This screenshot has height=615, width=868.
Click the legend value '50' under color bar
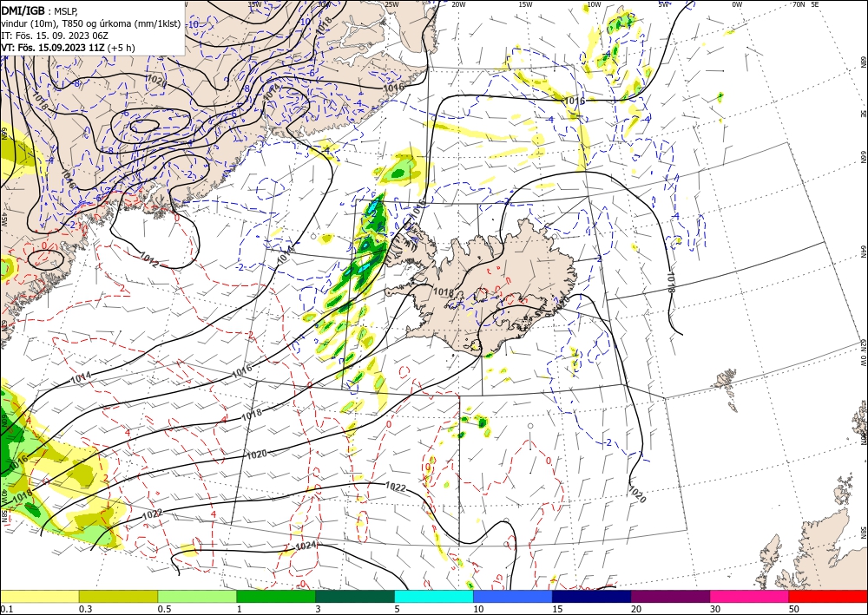[794, 609]
